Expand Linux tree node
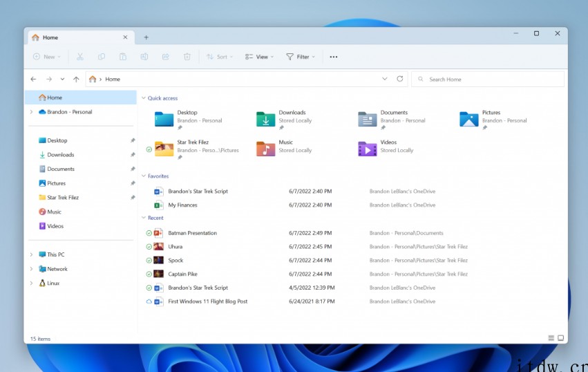The image size is (588, 372). tap(32, 283)
